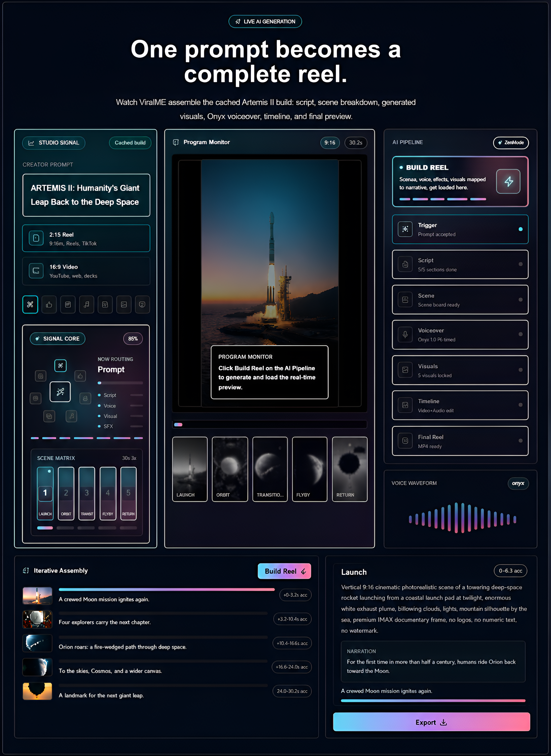Click the Timeline step icon in AI Pipeline
Viewport: 551px width, 756px height.
(405, 405)
